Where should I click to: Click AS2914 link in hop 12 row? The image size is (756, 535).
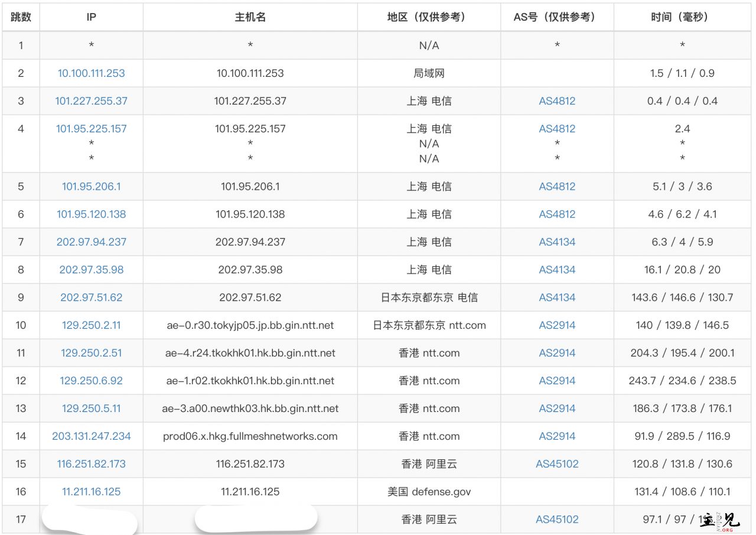coord(557,381)
